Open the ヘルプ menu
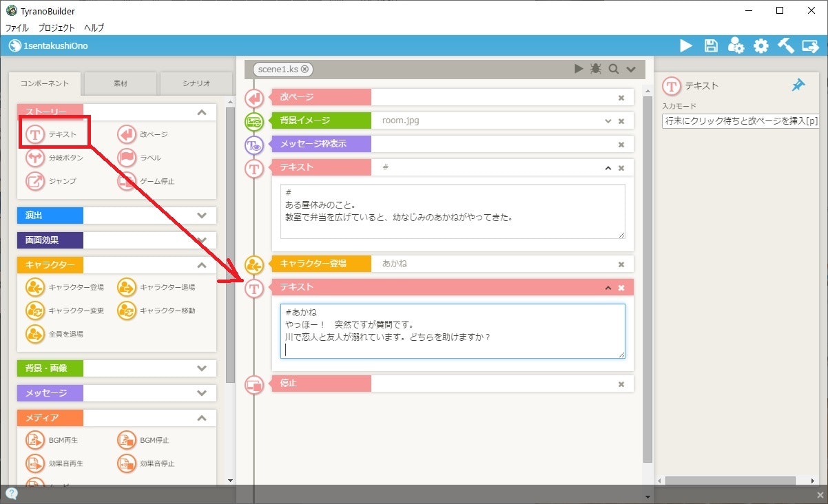Image resolution: width=828 pixels, height=504 pixels. pyautogui.click(x=94, y=28)
